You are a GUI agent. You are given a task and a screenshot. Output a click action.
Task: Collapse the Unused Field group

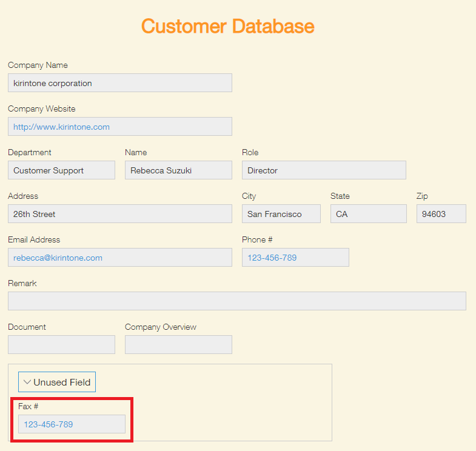point(56,382)
